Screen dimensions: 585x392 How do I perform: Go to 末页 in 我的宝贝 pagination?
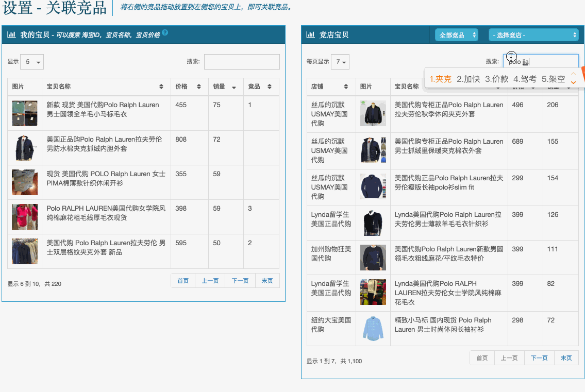[x=267, y=281]
